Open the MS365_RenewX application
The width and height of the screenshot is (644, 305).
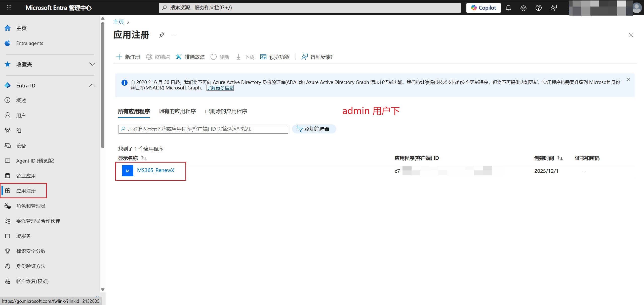click(x=155, y=170)
